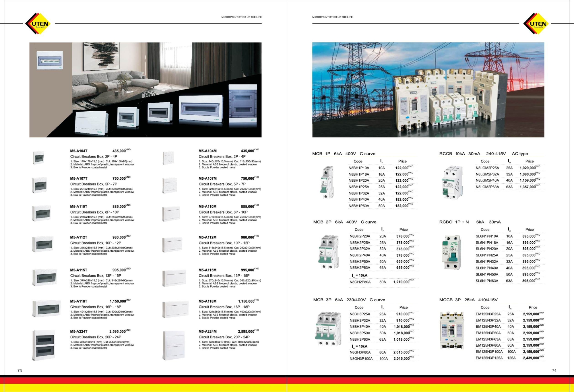Click page number 73

click(20, 370)
